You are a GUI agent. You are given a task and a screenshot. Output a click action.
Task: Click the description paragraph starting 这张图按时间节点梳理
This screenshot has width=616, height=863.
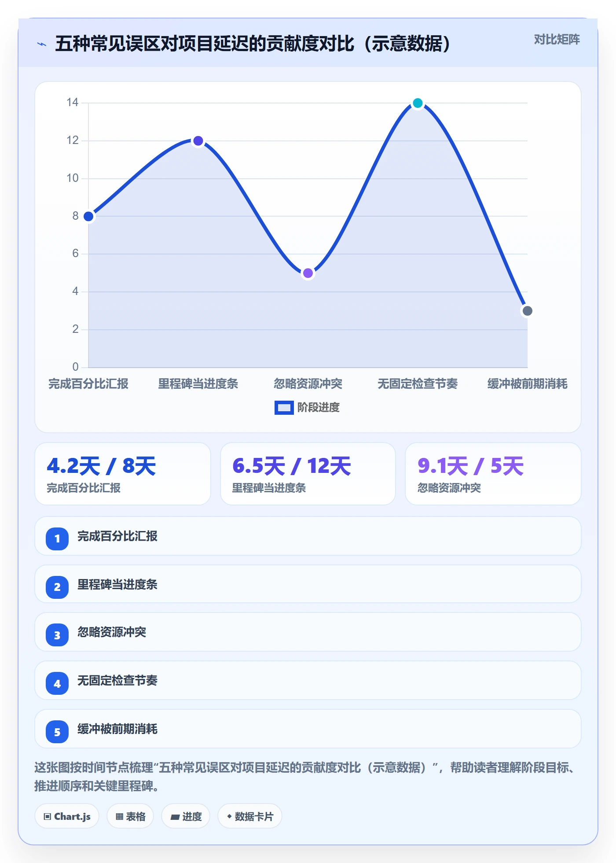(305, 777)
